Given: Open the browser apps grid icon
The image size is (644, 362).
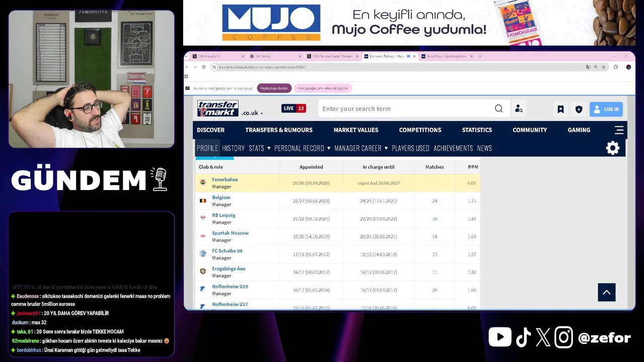Looking at the screenshot, I should point(187,77).
